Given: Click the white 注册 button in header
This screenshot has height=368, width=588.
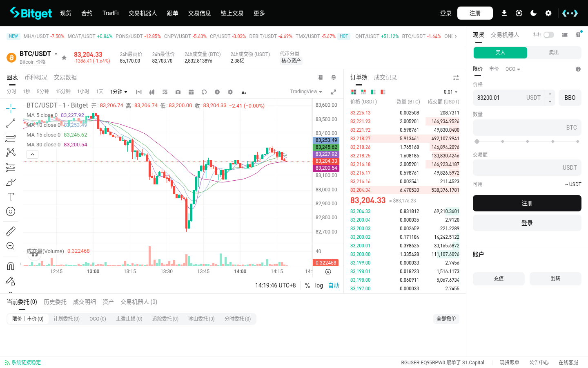Looking at the screenshot, I should pyautogui.click(x=475, y=13).
